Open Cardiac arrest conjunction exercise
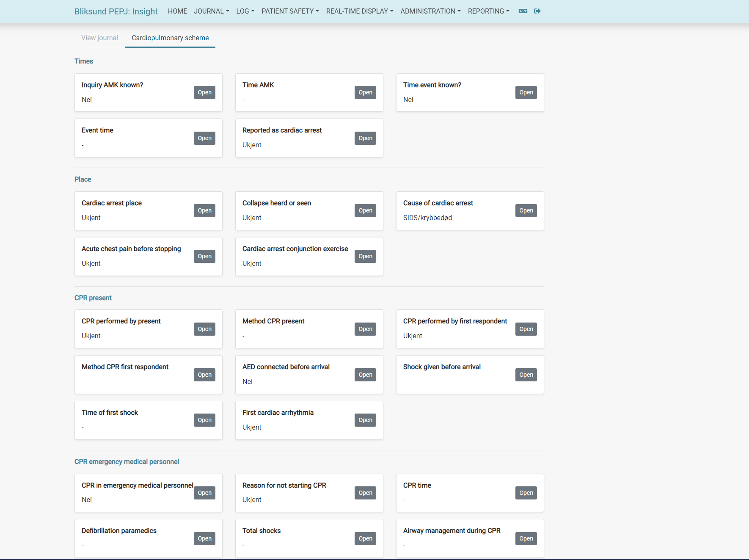 (365, 256)
